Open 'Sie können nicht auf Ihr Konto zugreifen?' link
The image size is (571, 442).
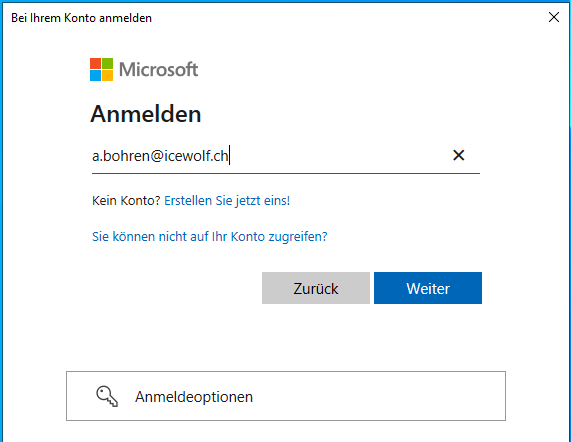210,237
